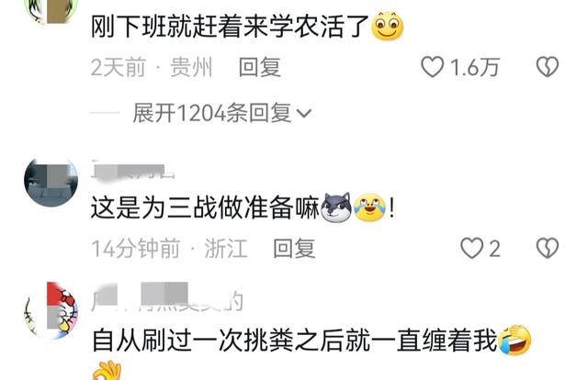
Task: Tap smiley emoji after 学农活了 comment
Action: click(x=387, y=27)
